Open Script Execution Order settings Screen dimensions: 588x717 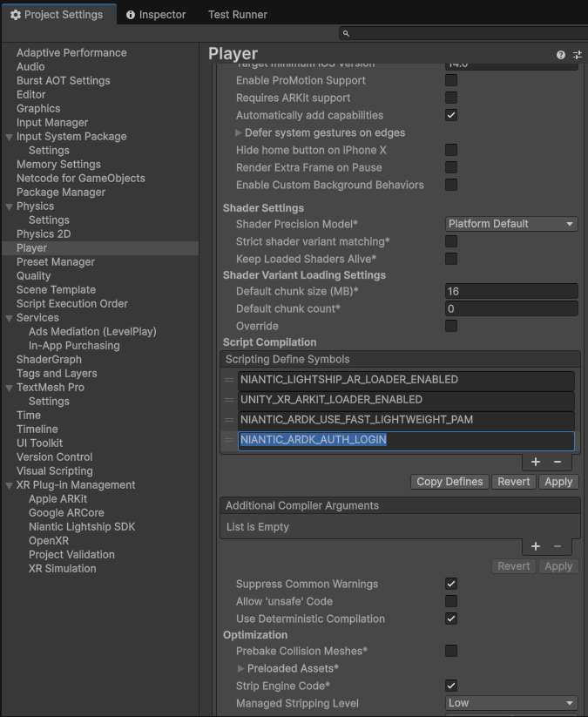click(72, 304)
